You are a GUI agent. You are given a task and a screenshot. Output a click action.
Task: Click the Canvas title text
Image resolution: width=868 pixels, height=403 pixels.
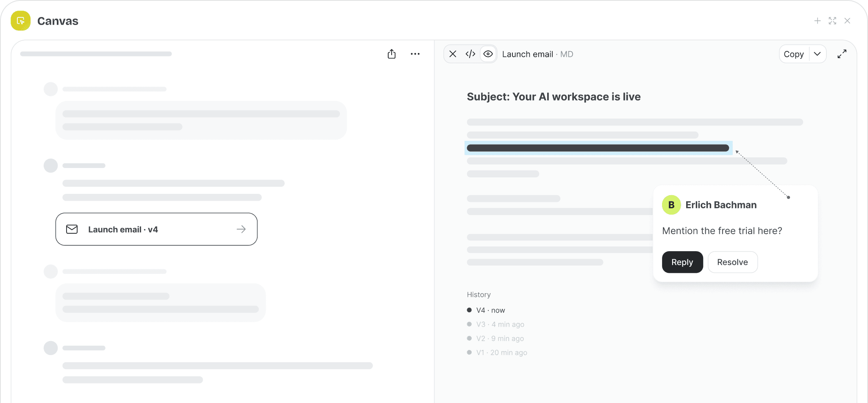click(x=58, y=21)
